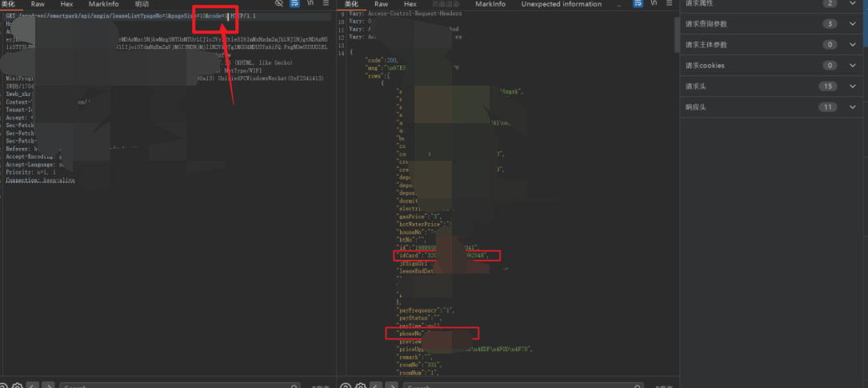This screenshot has width=868, height=388.
Task: Click the "payFrequency":"1" line
Action: [426, 310]
